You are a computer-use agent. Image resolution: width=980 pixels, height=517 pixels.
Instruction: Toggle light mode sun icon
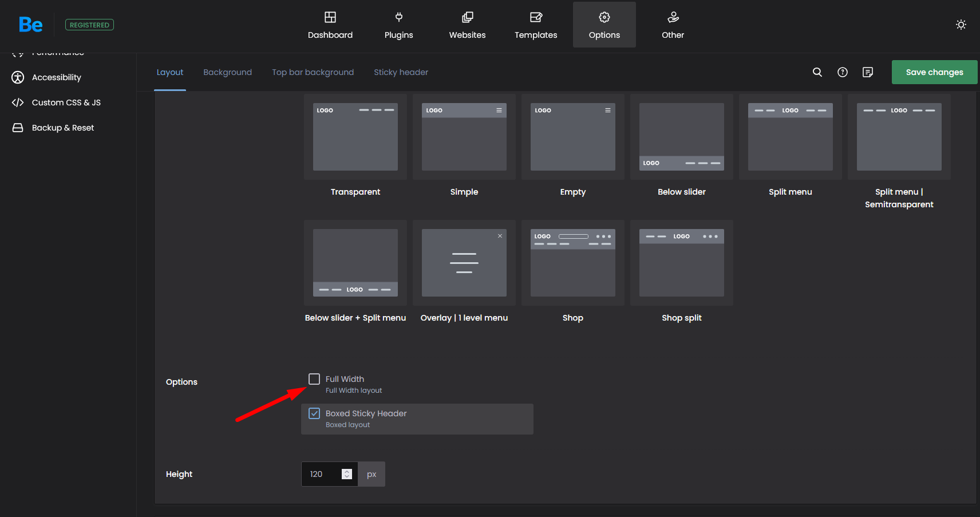[x=961, y=25]
